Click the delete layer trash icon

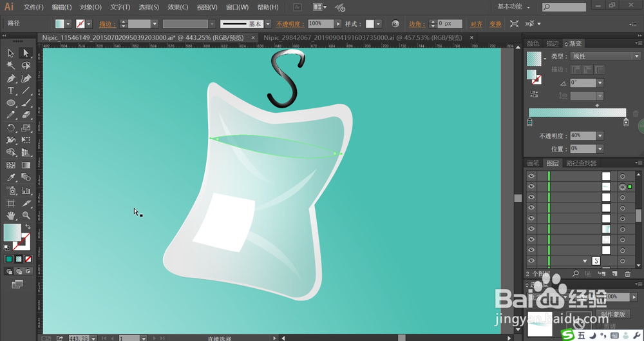pos(627,273)
